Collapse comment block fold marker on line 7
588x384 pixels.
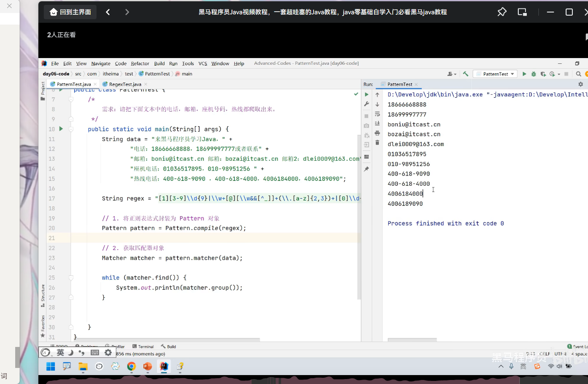point(71,100)
